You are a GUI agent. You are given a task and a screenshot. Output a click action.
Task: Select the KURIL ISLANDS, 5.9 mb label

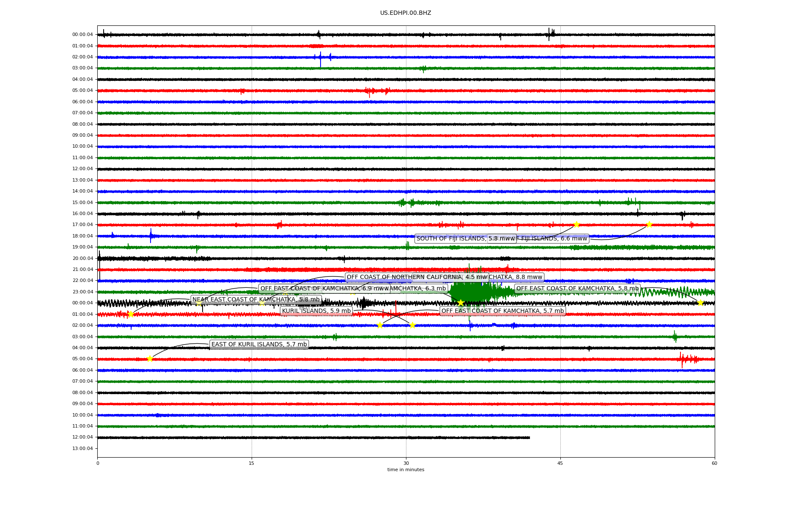tap(316, 311)
